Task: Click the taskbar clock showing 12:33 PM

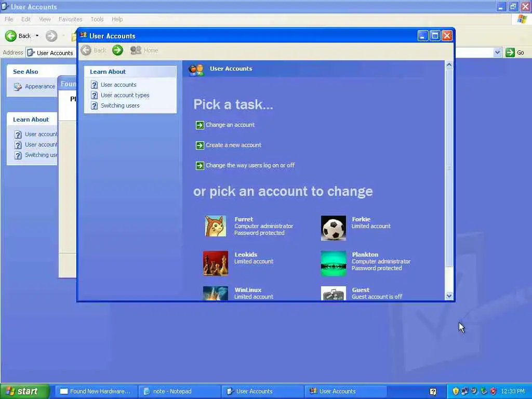Action: (513, 392)
